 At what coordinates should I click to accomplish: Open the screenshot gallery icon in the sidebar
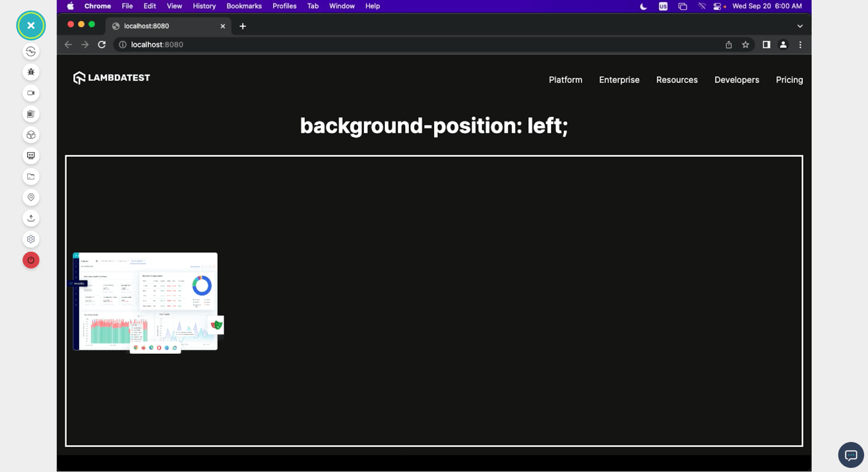click(31, 114)
